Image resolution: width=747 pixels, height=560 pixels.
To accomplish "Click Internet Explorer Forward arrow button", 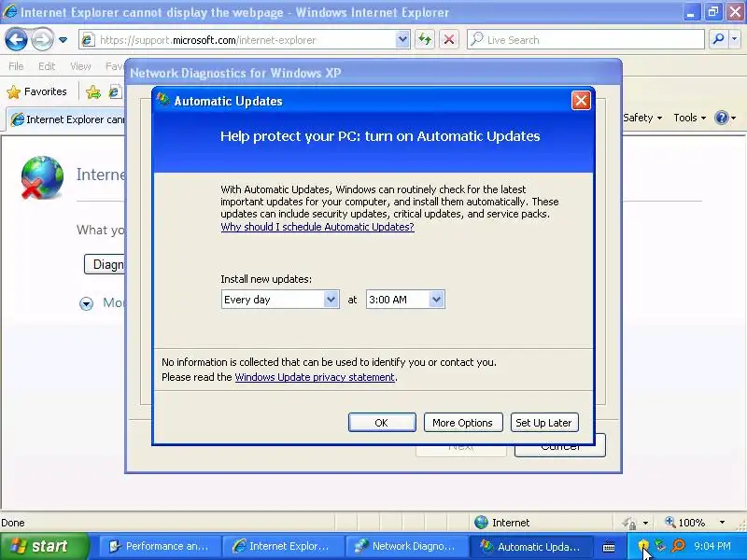I will coord(42,40).
